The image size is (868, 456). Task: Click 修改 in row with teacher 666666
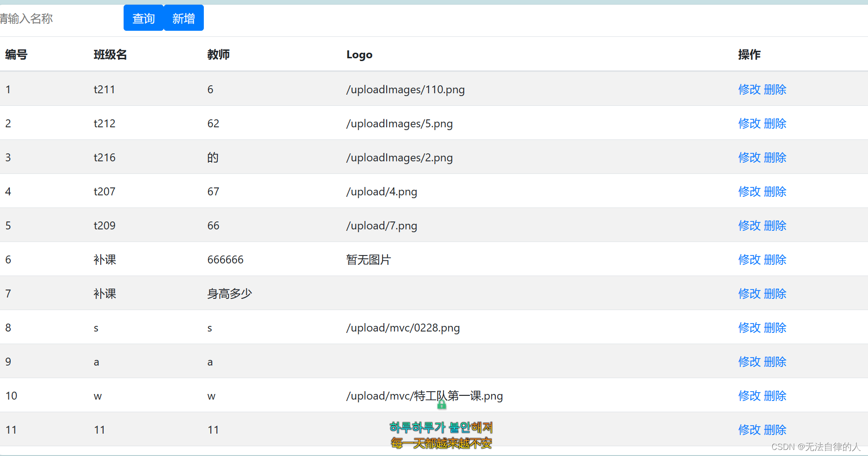[x=750, y=259]
